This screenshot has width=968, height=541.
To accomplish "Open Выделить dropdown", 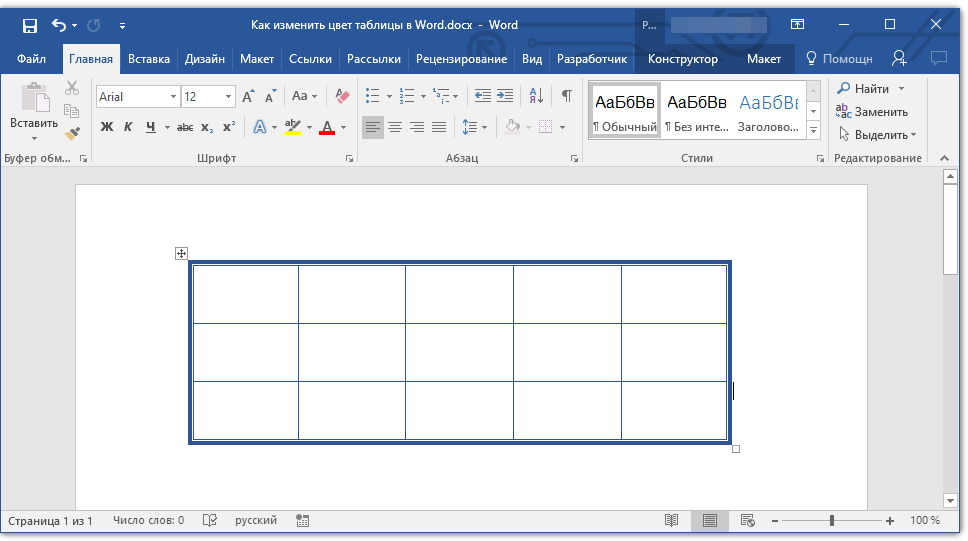I will click(877, 135).
